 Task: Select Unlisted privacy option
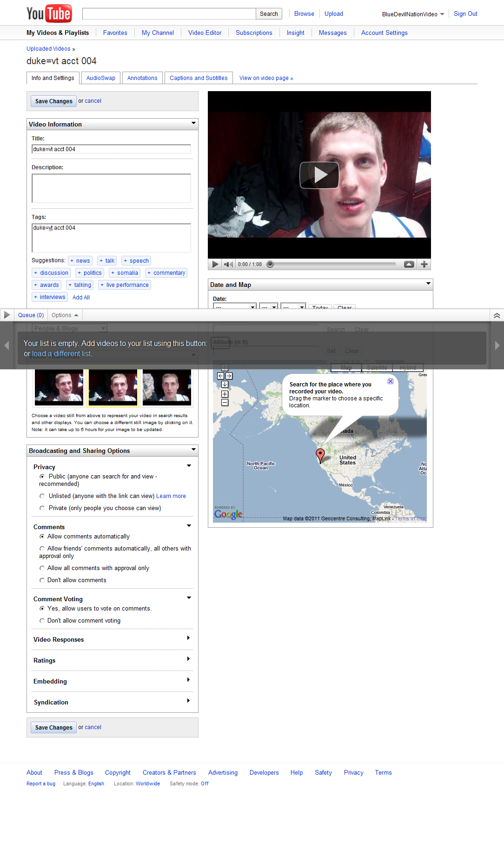click(x=42, y=496)
